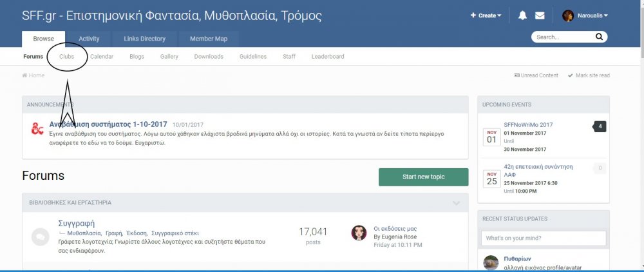
Task: Click the announcement ampersand icon
Action: pyautogui.click(x=37, y=129)
